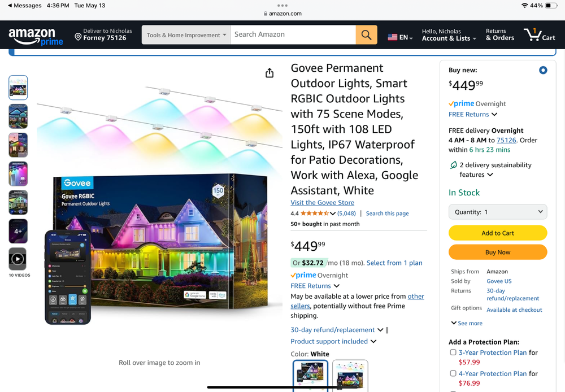Select the Buy new radio button
565x392 pixels.
click(543, 70)
